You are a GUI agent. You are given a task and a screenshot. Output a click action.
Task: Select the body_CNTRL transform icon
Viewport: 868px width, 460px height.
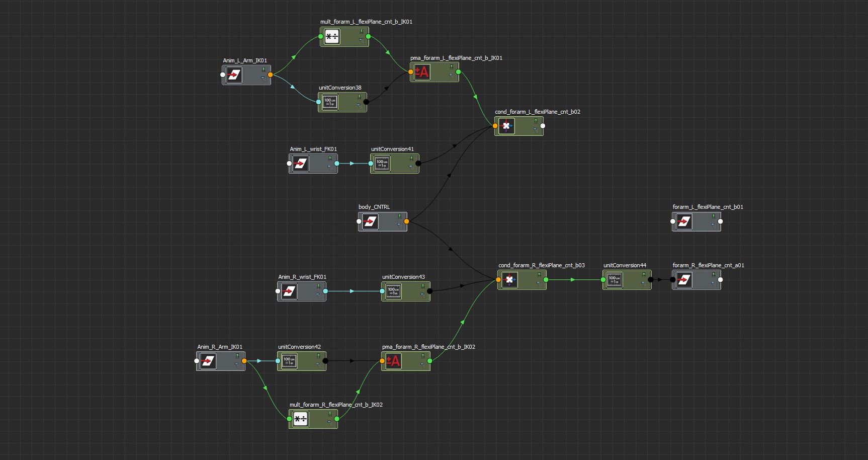click(x=370, y=221)
